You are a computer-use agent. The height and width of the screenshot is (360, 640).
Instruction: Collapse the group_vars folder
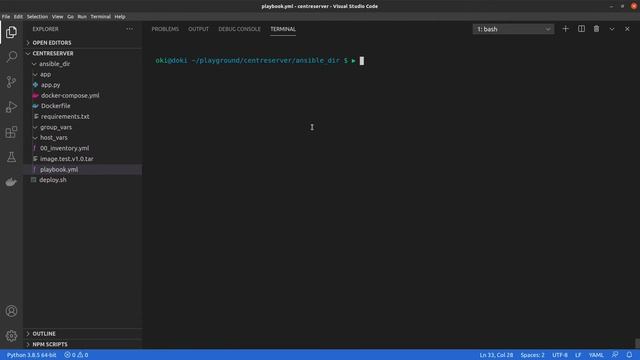point(83,127)
